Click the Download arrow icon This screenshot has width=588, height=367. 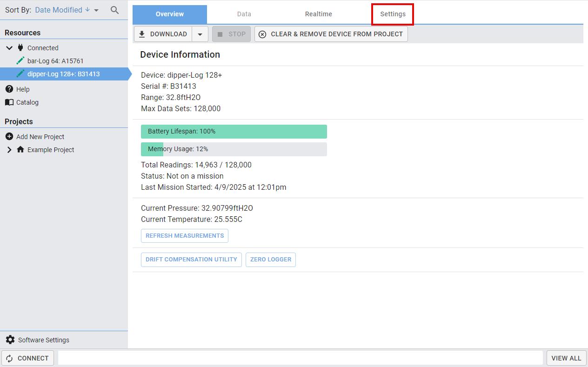[x=142, y=34]
